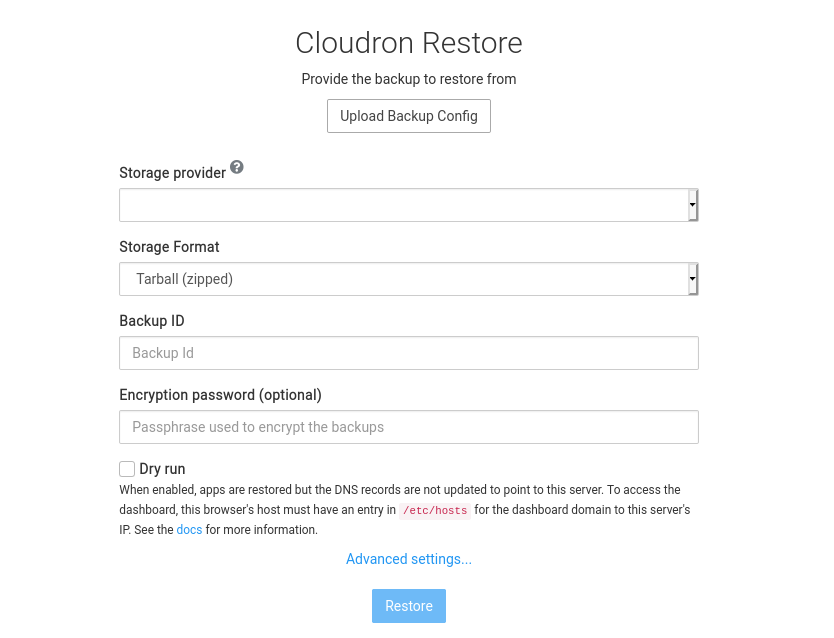Viewport: 834px width, 638px height.
Task: Open the docs link
Action: (189, 530)
